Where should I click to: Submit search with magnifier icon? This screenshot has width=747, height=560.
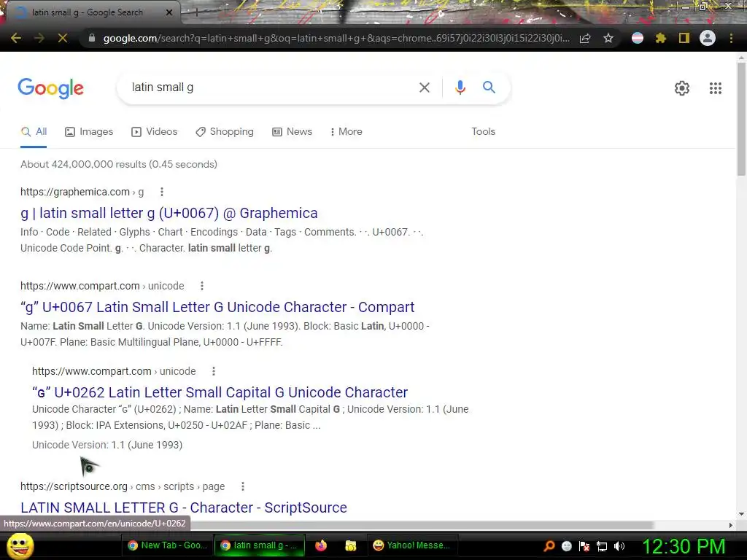coord(489,87)
